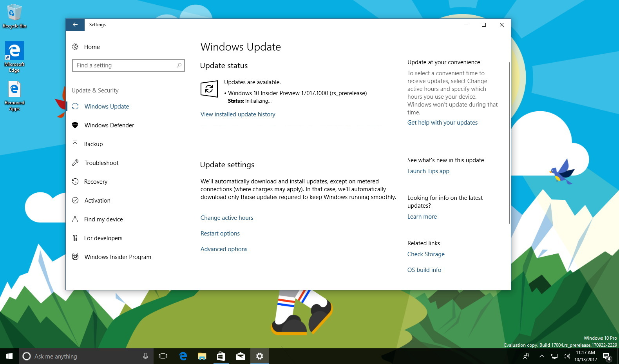Click Get help with your updates
Screen dimensions: 619x364
click(x=442, y=123)
